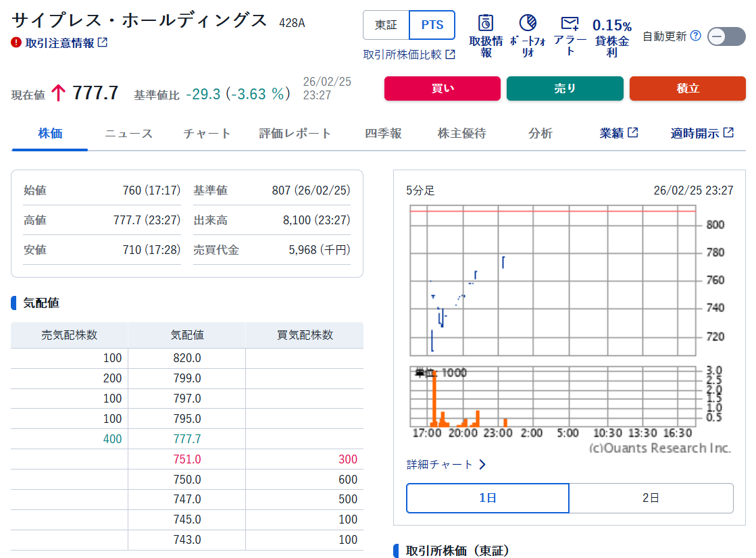Click the 買い button

click(442, 88)
